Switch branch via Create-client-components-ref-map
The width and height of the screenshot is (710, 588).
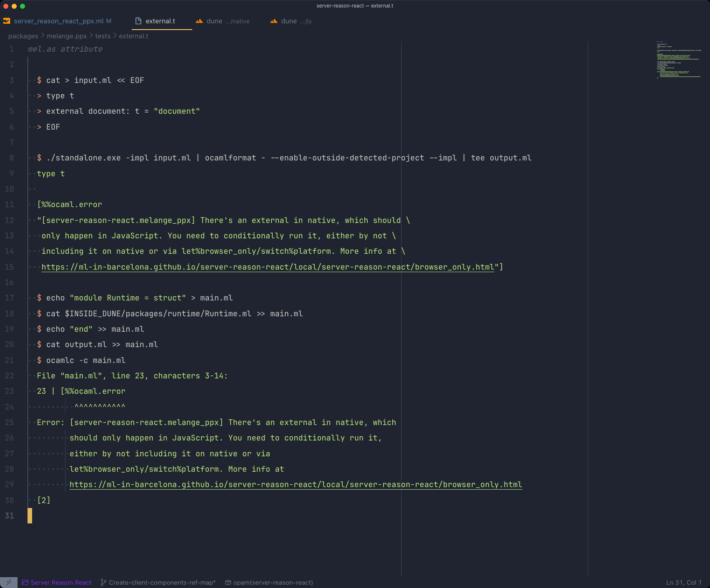click(x=162, y=582)
